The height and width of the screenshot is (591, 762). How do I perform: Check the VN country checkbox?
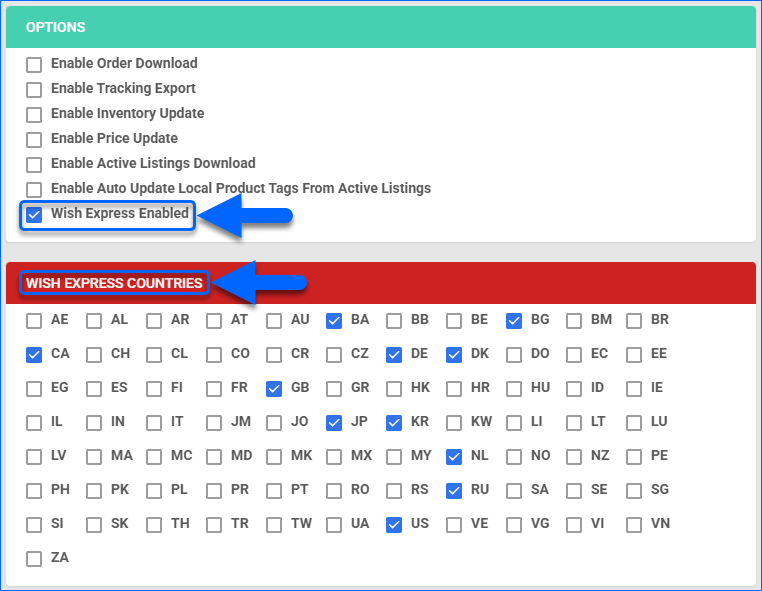pos(634,524)
